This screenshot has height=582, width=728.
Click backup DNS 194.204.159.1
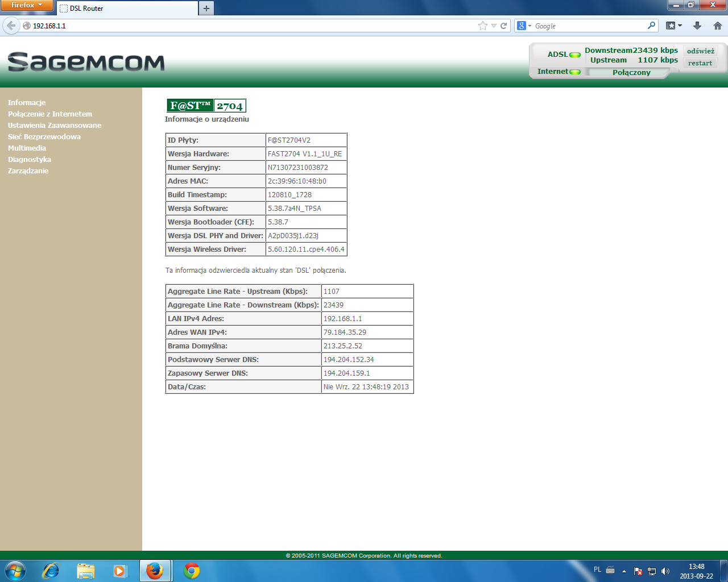pos(347,373)
